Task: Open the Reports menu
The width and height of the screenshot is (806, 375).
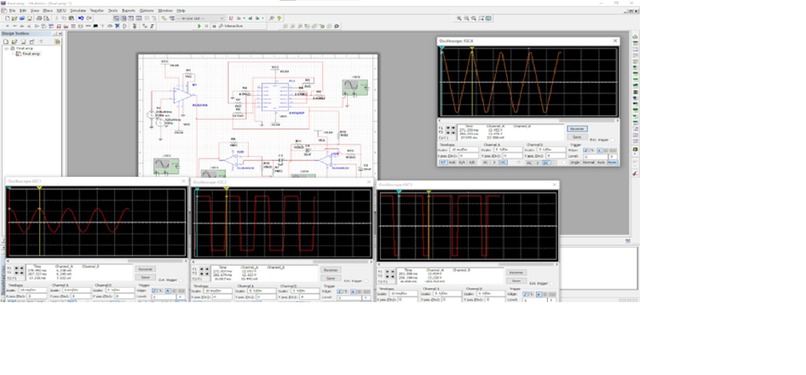Action: (x=129, y=10)
